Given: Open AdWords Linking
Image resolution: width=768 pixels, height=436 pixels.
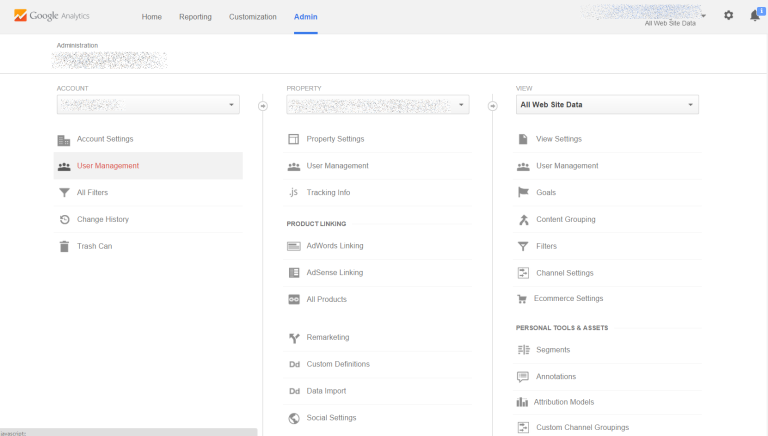Looking at the screenshot, I should click(x=335, y=246).
